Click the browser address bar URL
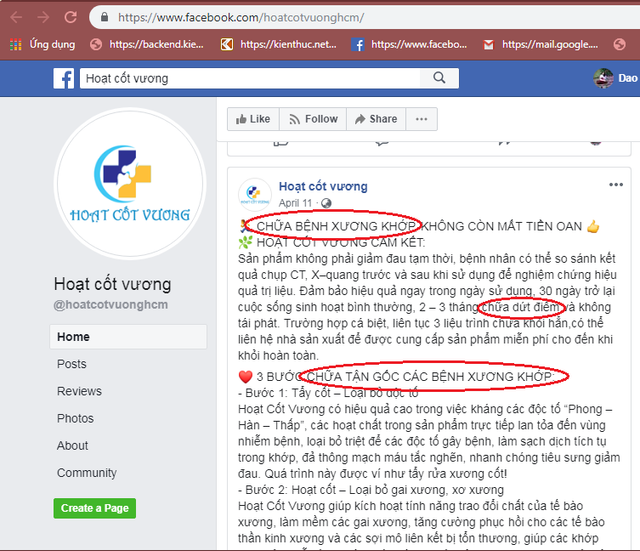The image size is (640, 551). click(x=241, y=18)
